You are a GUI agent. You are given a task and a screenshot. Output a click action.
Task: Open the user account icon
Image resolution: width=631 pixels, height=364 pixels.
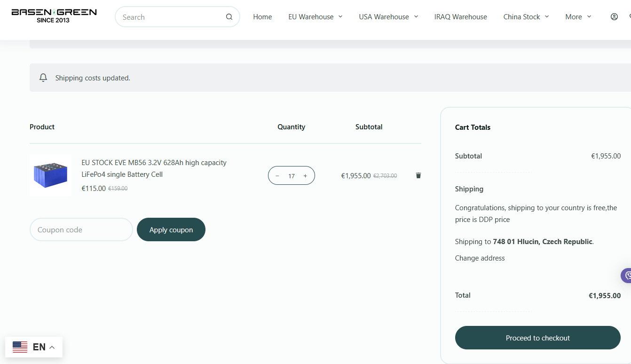(614, 17)
